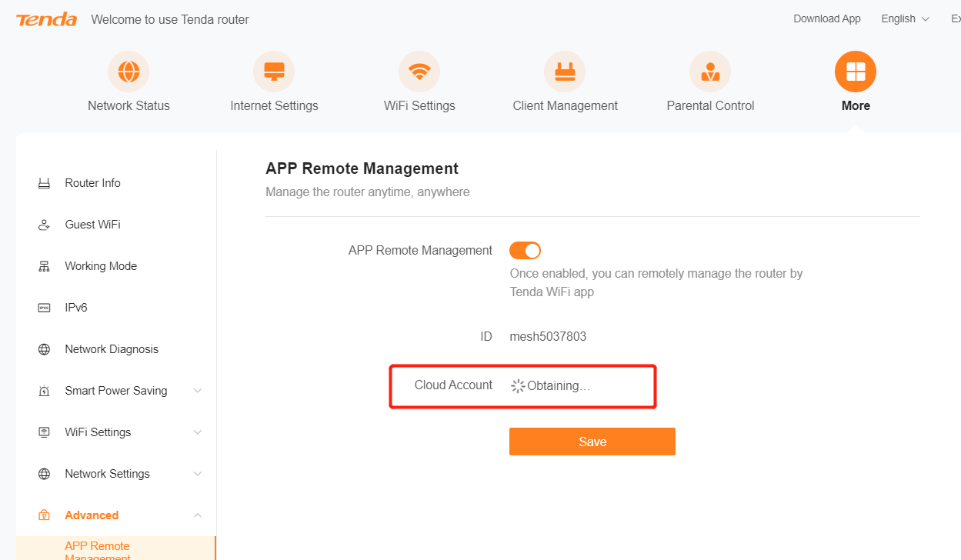Click the Router Info sidebar icon
The image size is (961, 560).
coord(44,183)
